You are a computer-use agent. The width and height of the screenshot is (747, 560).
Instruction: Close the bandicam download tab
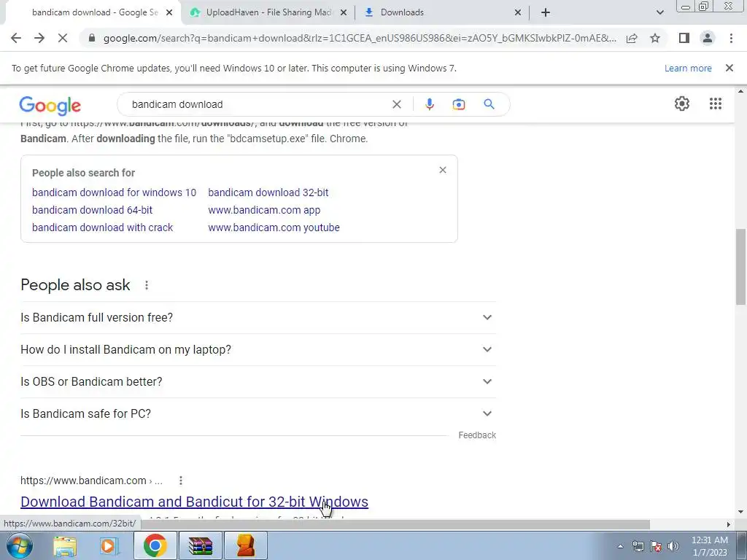click(x=169, y=12)
